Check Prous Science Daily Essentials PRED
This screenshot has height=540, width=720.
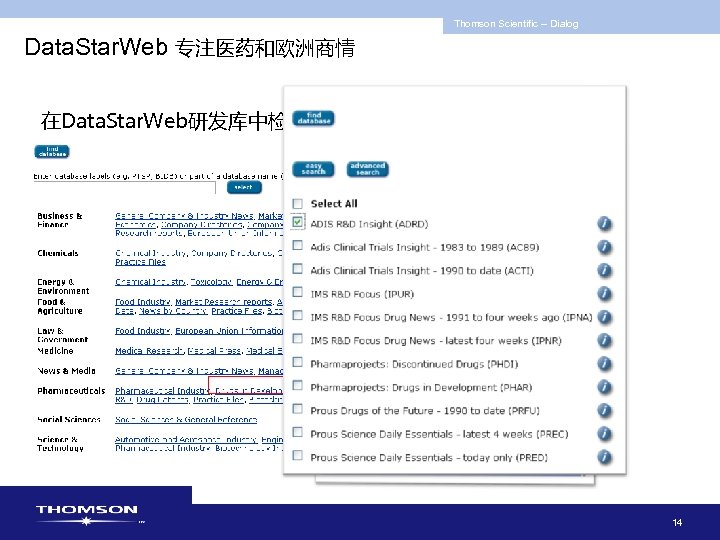(298, 456)
